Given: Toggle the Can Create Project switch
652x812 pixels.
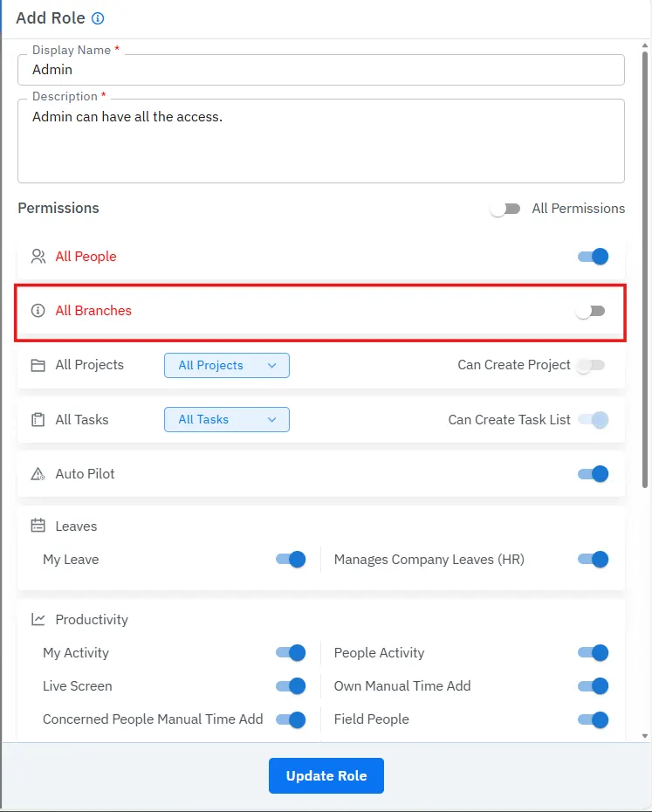Looking at the screenshot, I should [x=591, y=365].
